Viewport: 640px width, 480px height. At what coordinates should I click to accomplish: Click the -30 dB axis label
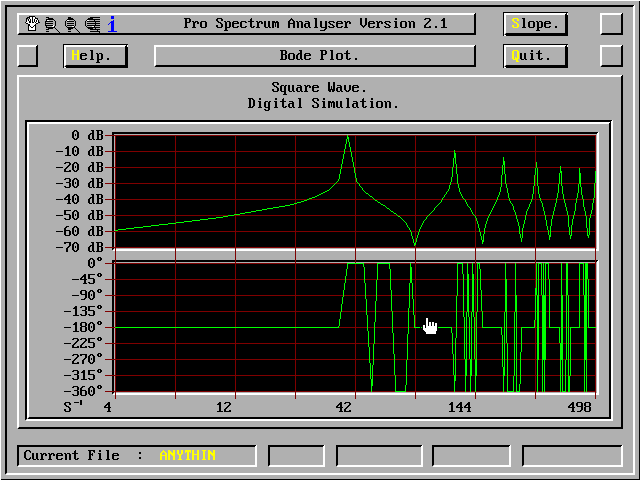[80, 183]
